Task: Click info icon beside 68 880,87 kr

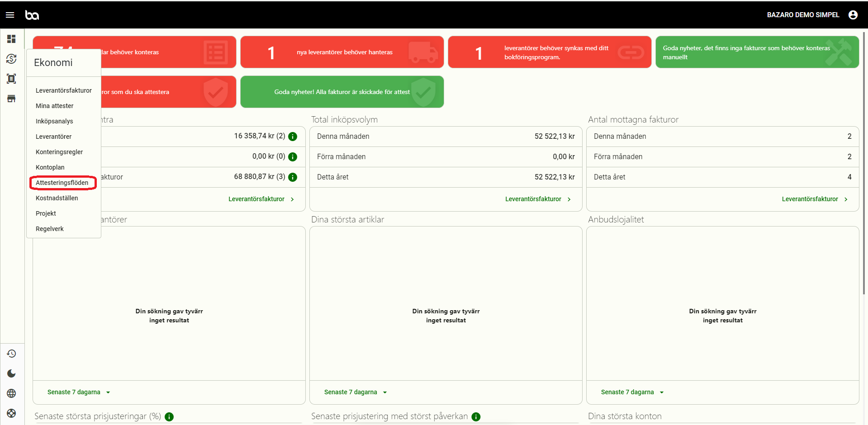Action: [293, 177]
